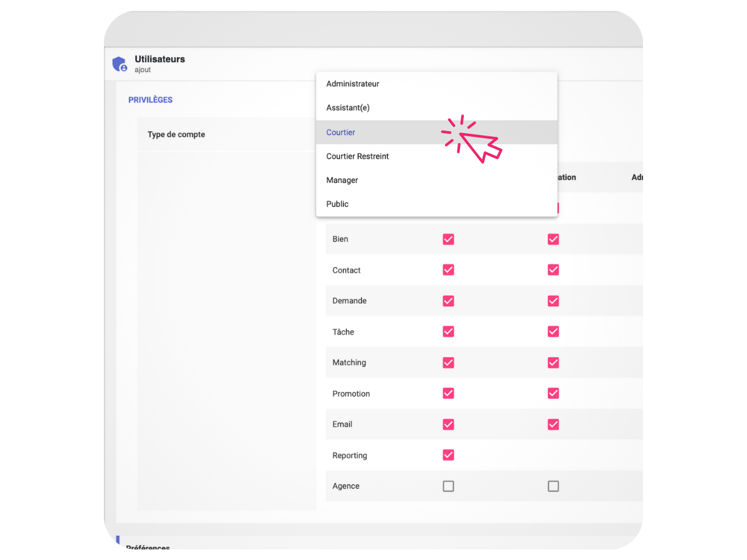The image size is (747, 560).
Task: Uncheck first Email checkbox
Action: click(x=448, y=424)
